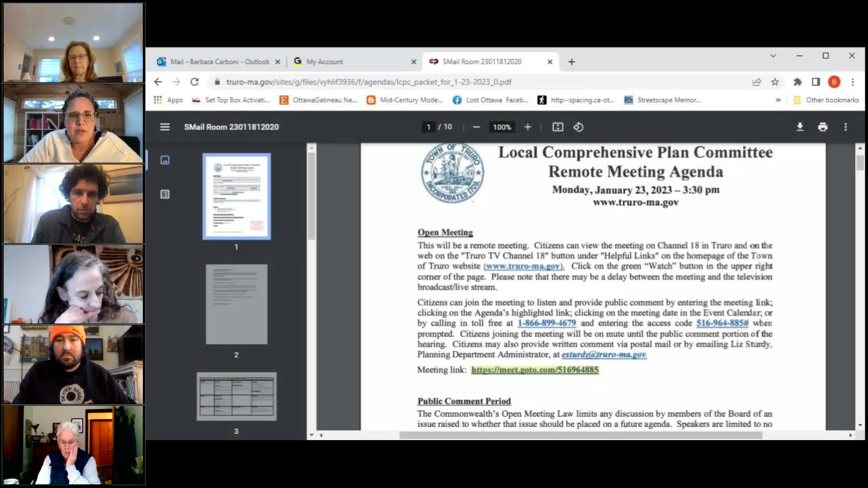868x488 pixels.
Task: Open the Chrome browser profile icon
Action: [x=835, y=82]
